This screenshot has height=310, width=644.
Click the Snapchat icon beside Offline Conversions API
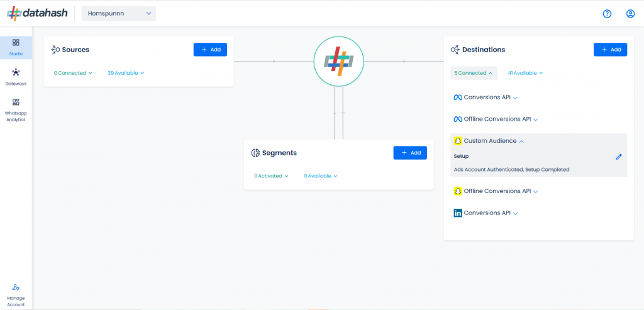pyautogui.click(x=458, y=191)
